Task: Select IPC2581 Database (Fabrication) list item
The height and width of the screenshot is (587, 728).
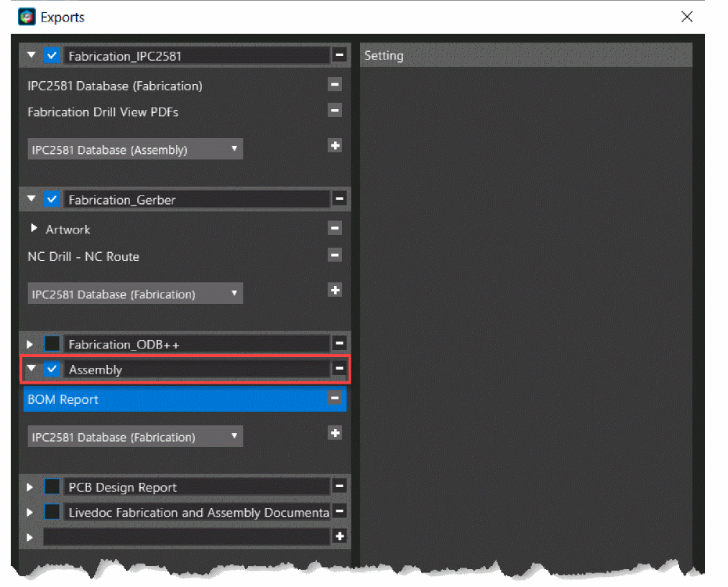Action: [115, 85]
